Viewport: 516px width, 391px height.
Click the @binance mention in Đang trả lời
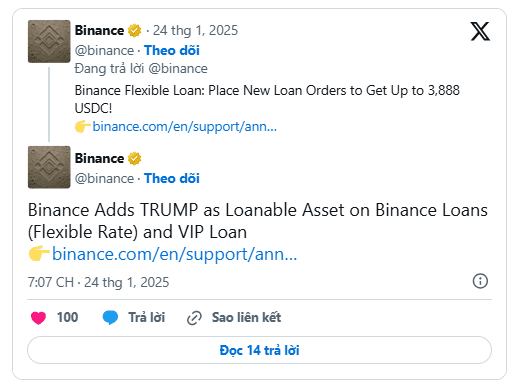click(x=178, y=69)
